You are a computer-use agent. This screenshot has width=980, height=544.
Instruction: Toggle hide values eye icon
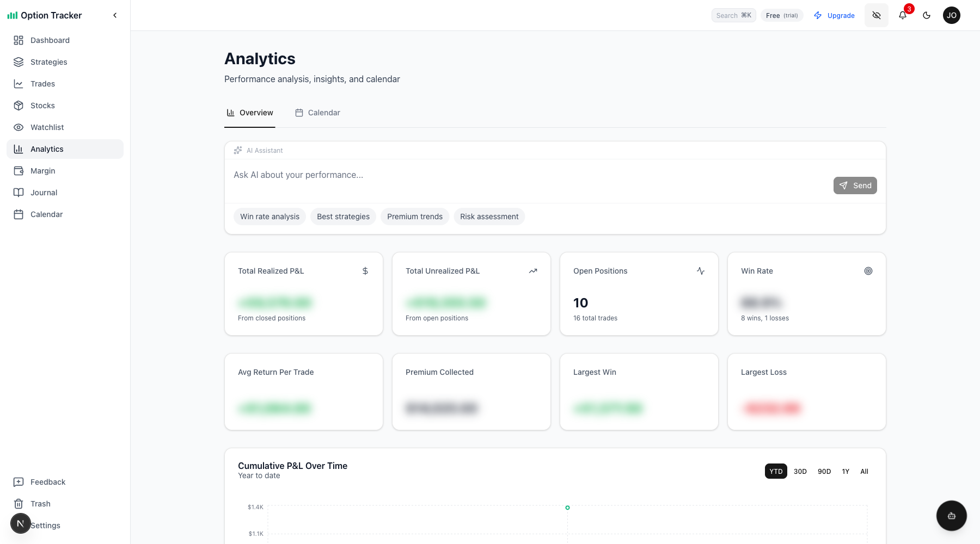point(877,15)
